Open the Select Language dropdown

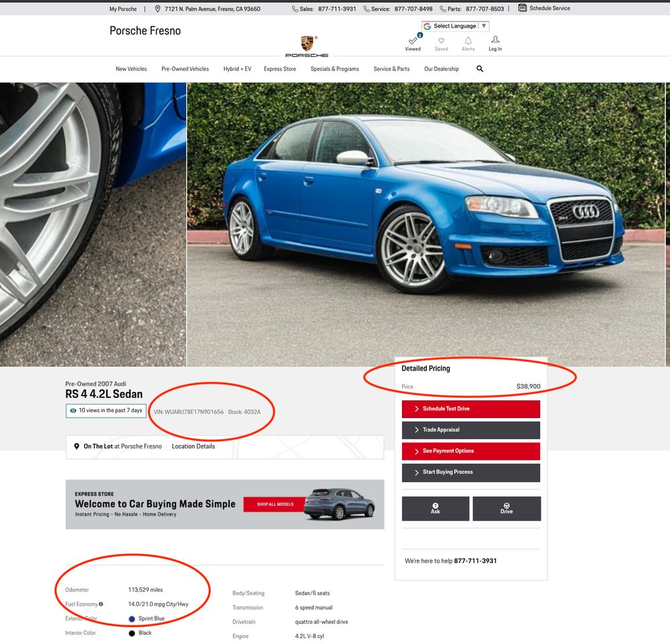(x=456, y=26)
